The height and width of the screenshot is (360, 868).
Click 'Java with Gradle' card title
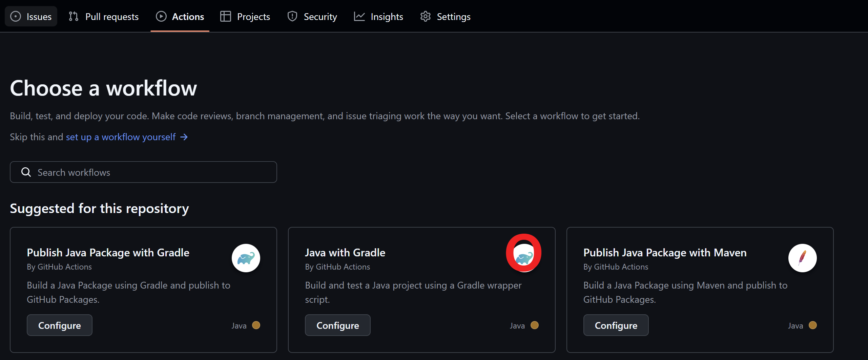point(345,253)
